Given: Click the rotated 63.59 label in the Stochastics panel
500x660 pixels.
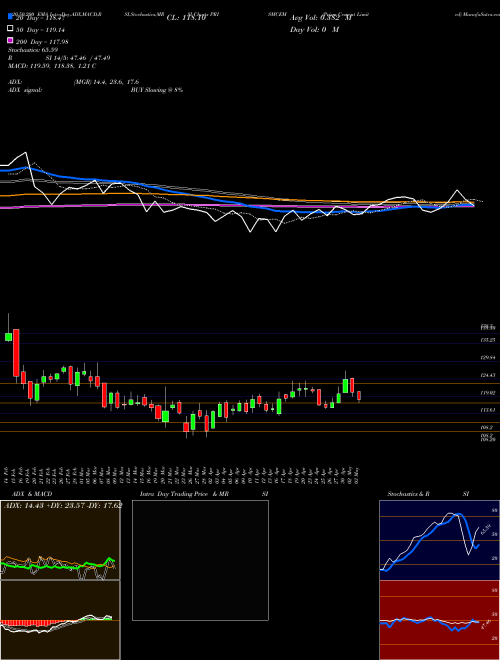Looking at the screenshot, I should 486,529.
